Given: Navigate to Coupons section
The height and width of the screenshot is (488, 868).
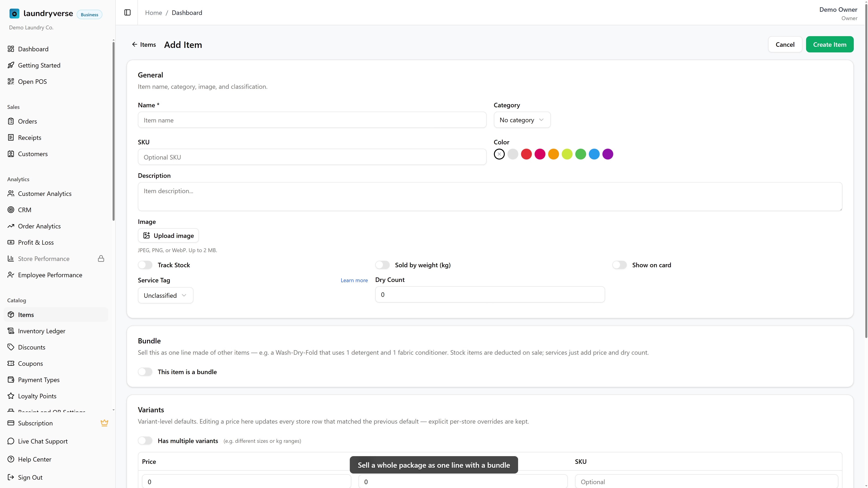Looking at the screenshot, I should click(56, 363).
